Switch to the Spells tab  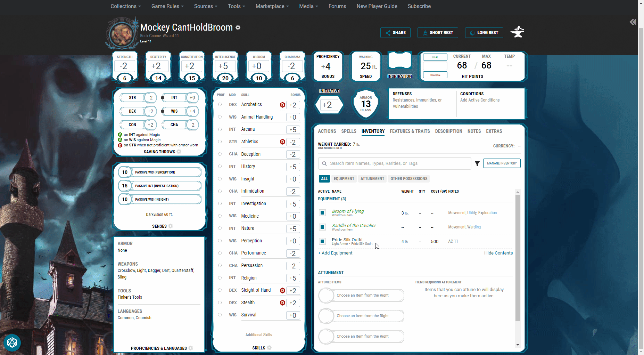pyautogui.click(x=349, y=131)
